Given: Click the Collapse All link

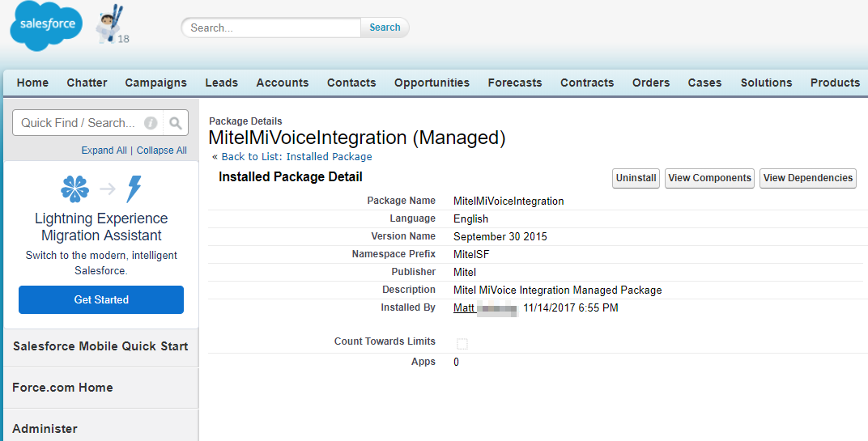Looking at the screenshot, I should click(162, 151).
